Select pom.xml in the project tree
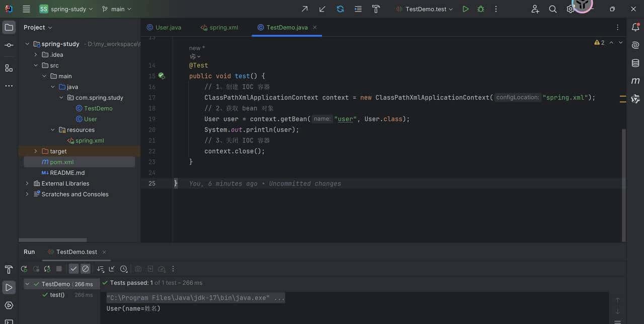The width and height of the screenshot is (644, 324). point(61,162)
